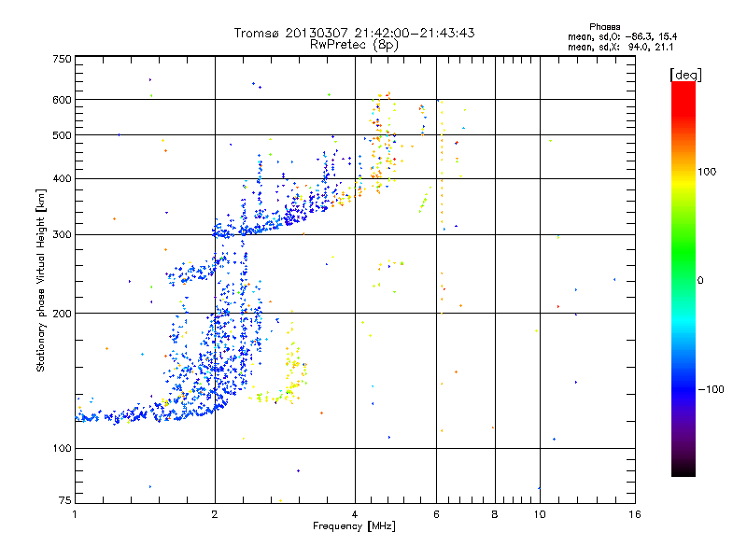This screenshot has width=747, height=560.
Task: Click the x-axis tick label '6'
Action: [436, 514]
